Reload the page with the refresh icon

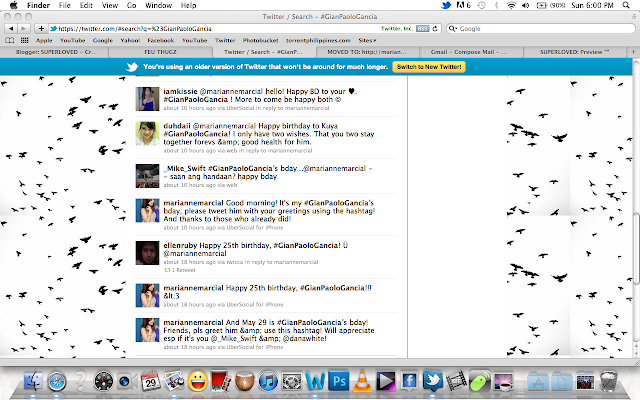click(435, 29)
